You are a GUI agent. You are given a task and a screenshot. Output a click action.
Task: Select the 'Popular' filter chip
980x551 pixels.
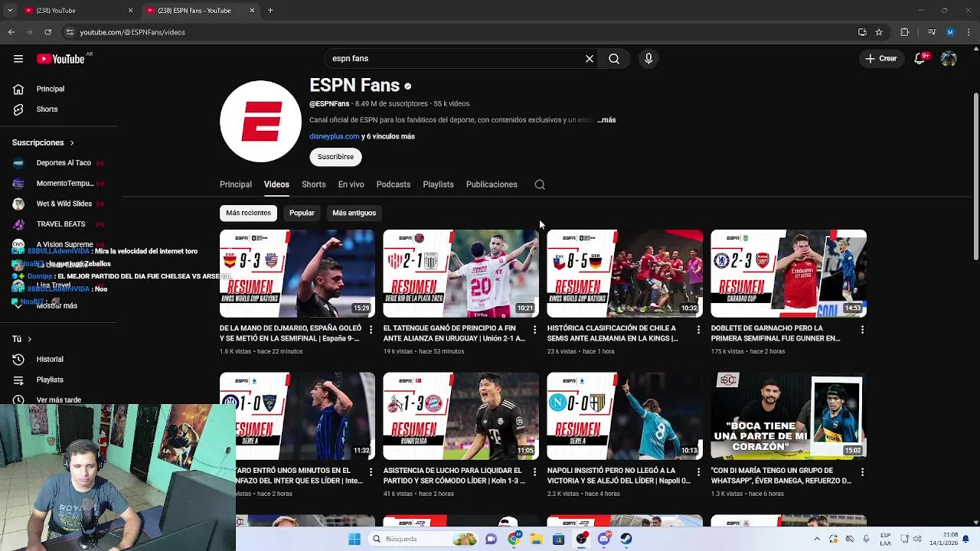[302, 213]
